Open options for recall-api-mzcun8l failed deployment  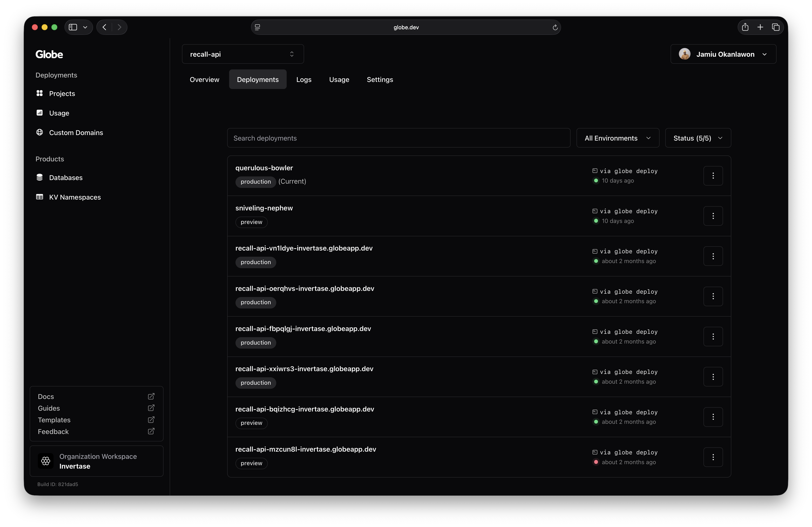tap(713, 457)
